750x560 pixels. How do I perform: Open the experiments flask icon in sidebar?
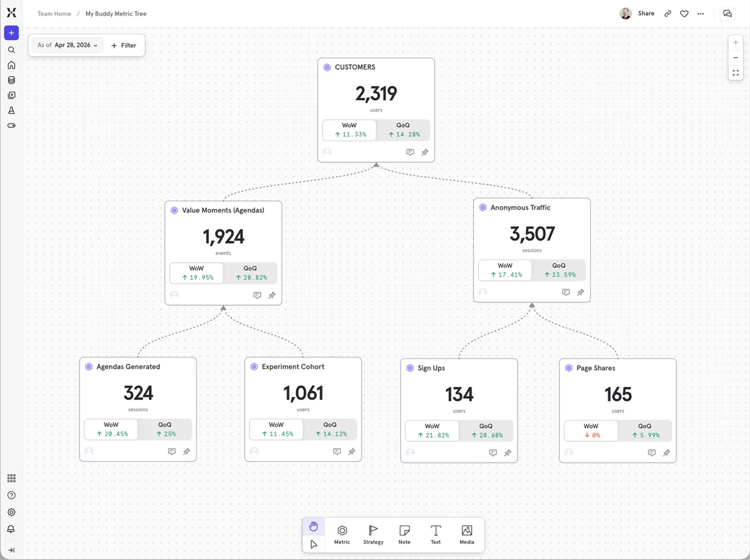coord(11,110)
